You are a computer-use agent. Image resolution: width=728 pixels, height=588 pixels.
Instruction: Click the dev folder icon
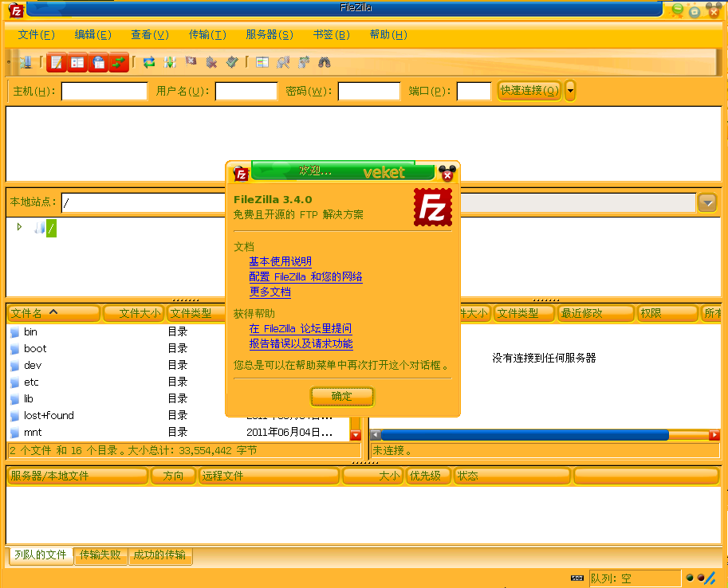pos(15,365)
